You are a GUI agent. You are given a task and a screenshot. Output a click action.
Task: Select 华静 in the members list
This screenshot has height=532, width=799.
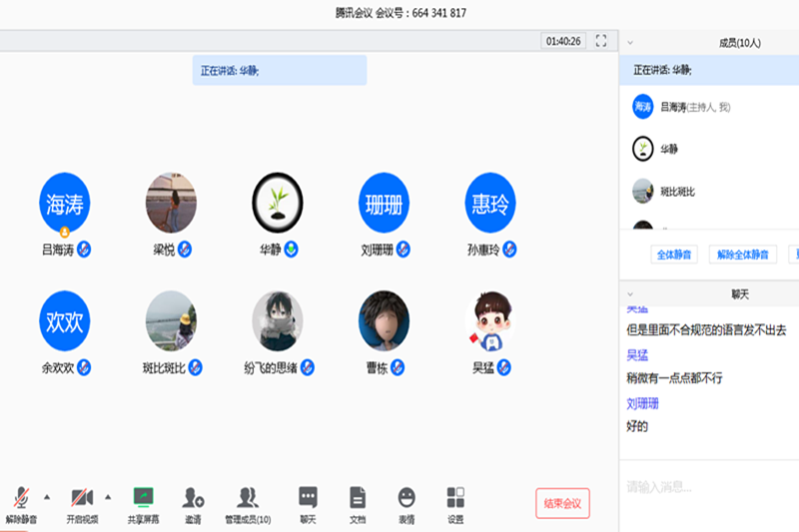tap(669, 149)
